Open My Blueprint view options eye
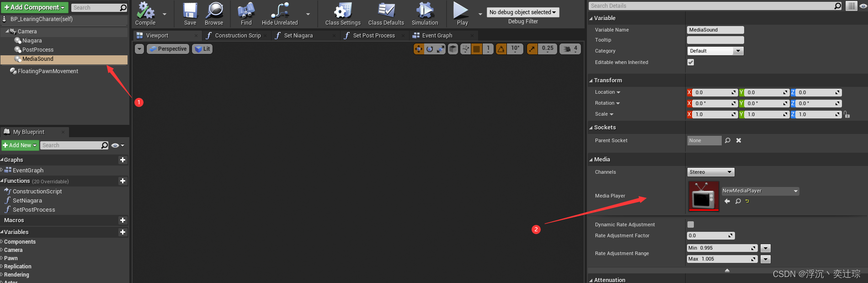The width and height of the screenshot is (868, 283). (117, 145)
